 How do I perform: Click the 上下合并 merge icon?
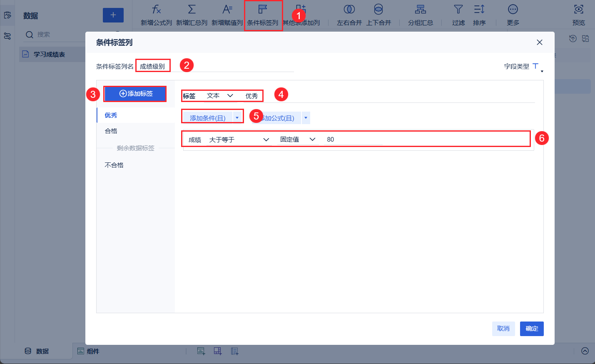point(378,9)
